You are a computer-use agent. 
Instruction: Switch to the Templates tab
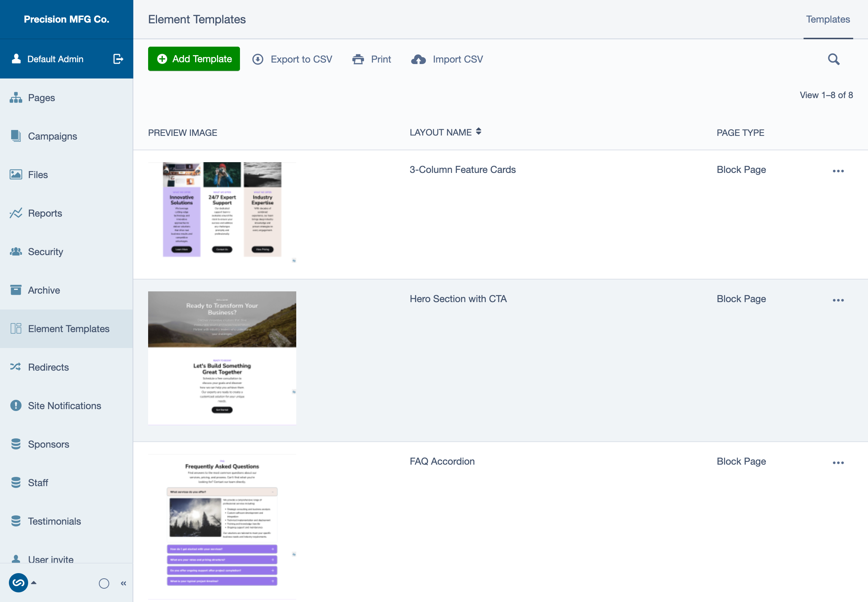click(828, 19)
